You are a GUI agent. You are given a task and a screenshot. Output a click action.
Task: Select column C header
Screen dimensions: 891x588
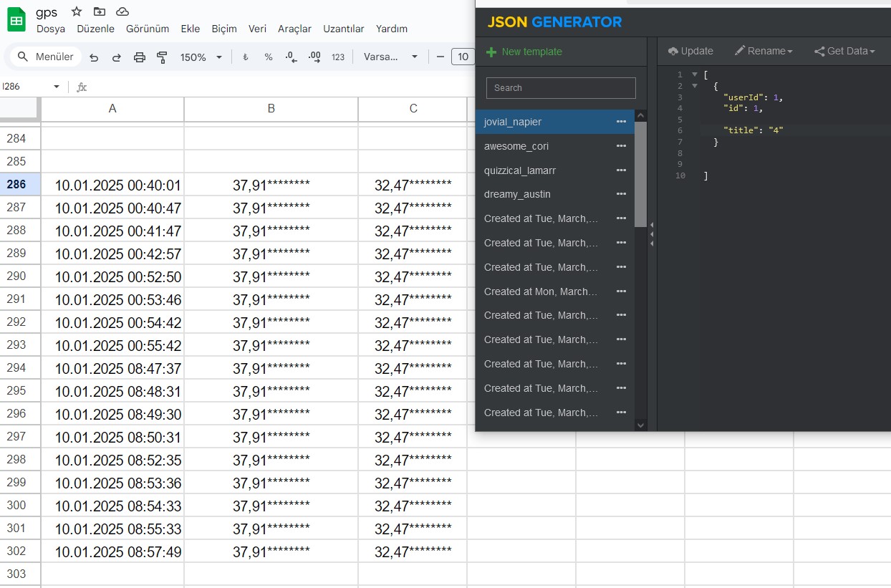413,109
